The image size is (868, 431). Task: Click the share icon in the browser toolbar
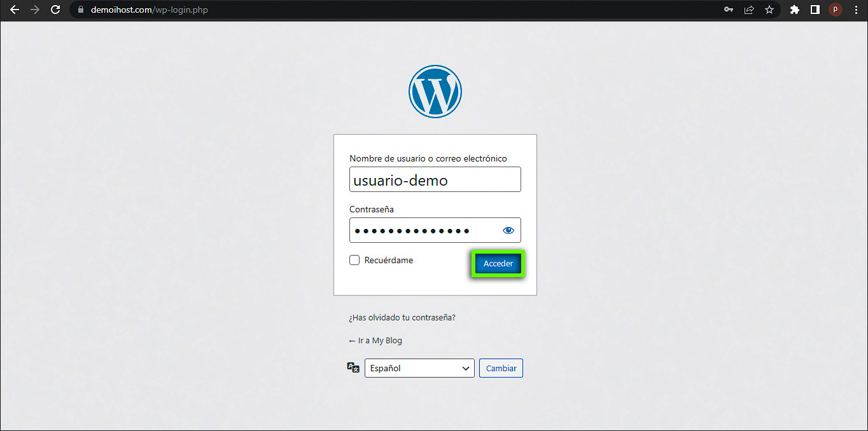pos(748,10)
